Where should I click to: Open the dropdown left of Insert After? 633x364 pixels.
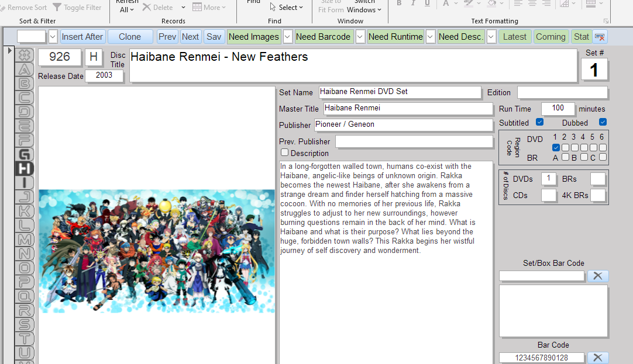click(x=53, y=37)
